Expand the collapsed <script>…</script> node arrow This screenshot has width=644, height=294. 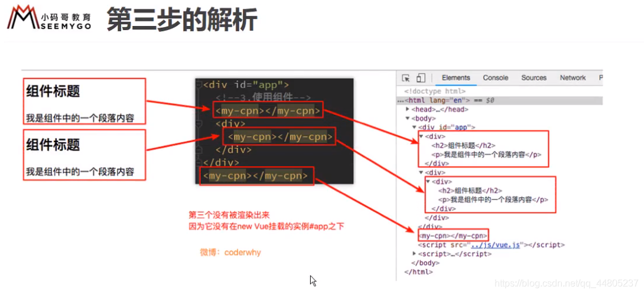[414, 254]
